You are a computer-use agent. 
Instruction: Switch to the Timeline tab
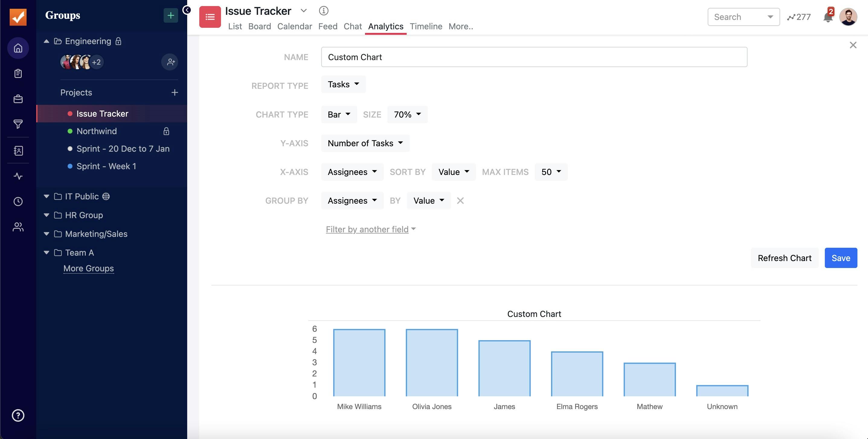click(x=426, y=26)
